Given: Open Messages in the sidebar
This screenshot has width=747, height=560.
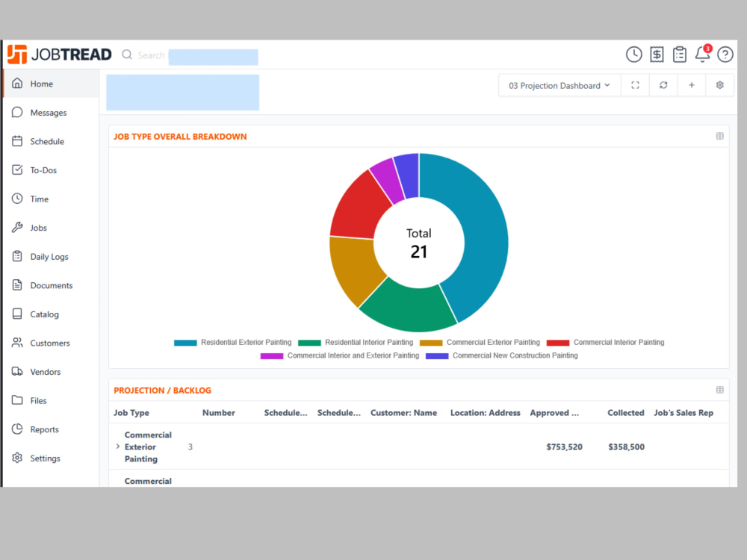Looking at the screenshot, I should pos(51,113).
